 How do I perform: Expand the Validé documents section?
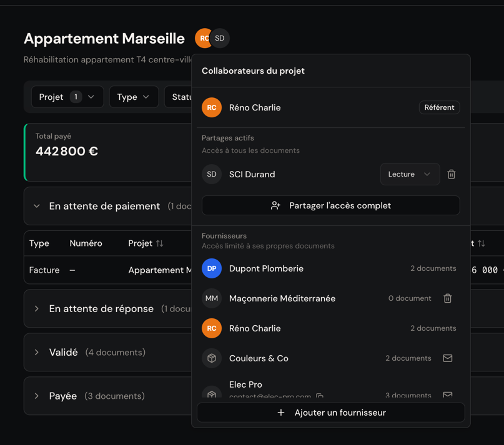(x=36, y=352)
